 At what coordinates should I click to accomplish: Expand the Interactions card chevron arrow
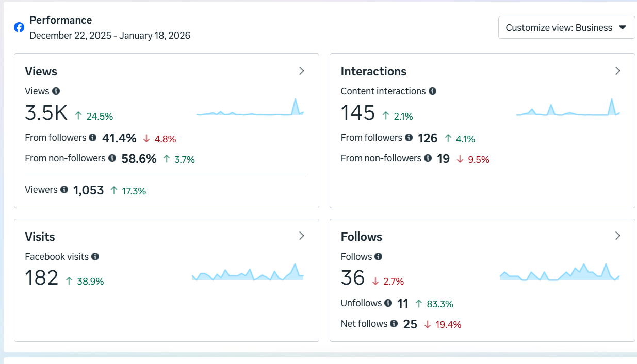pos(617,71)
